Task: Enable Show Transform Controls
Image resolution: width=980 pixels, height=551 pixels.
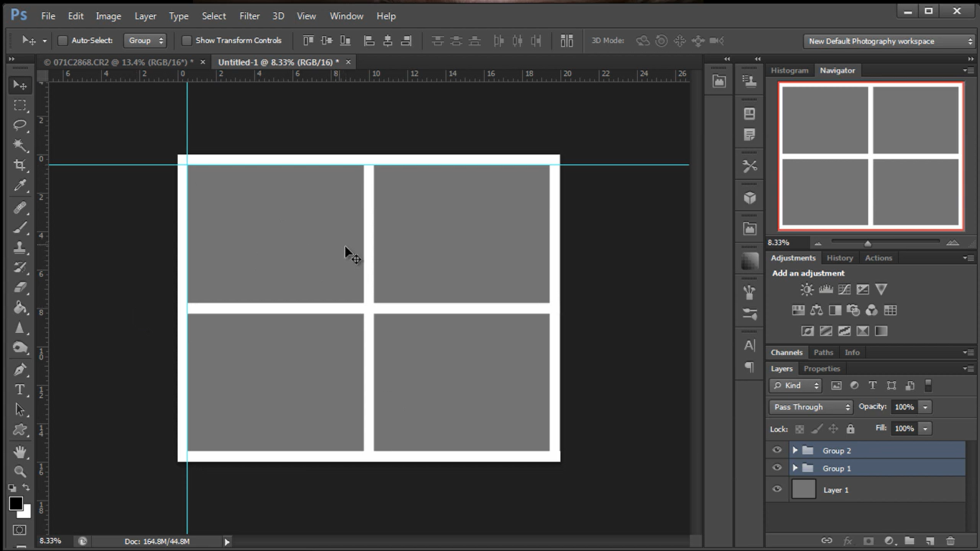Action: (x=187, y=40)
